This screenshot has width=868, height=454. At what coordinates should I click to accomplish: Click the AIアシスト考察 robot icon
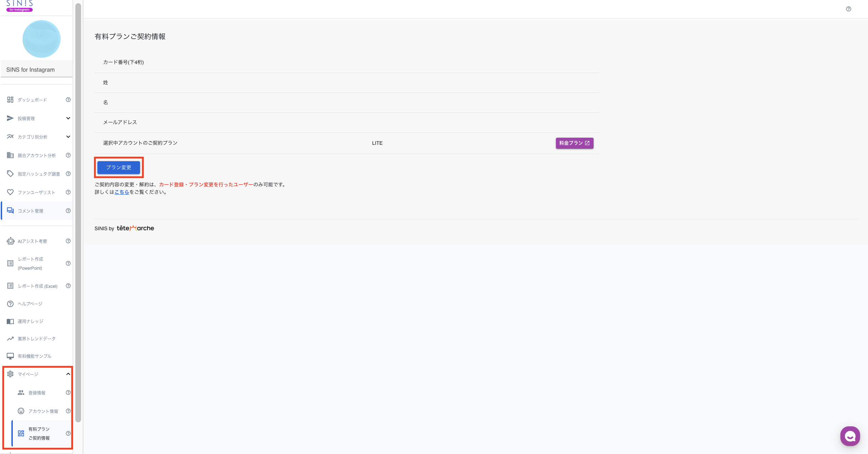10,241
